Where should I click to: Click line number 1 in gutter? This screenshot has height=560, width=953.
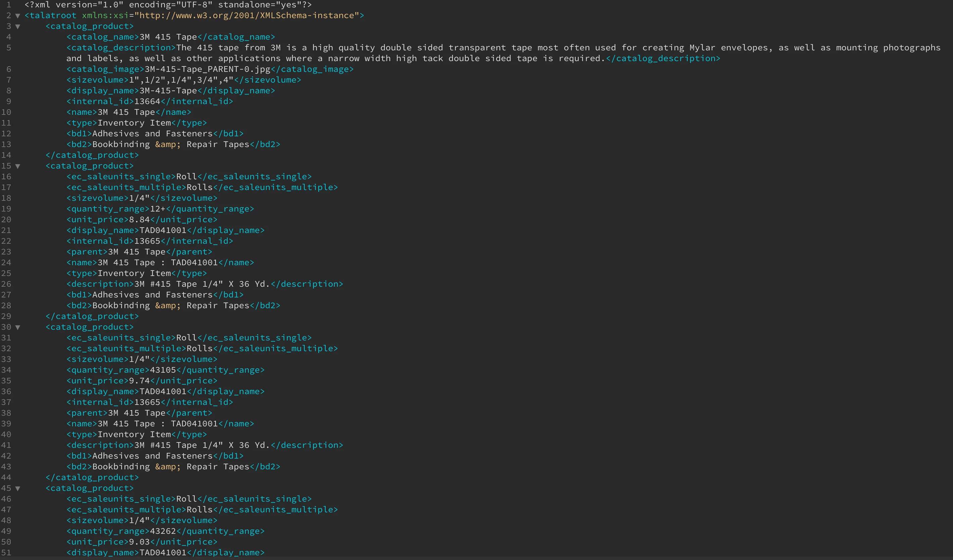click(9, 5)
